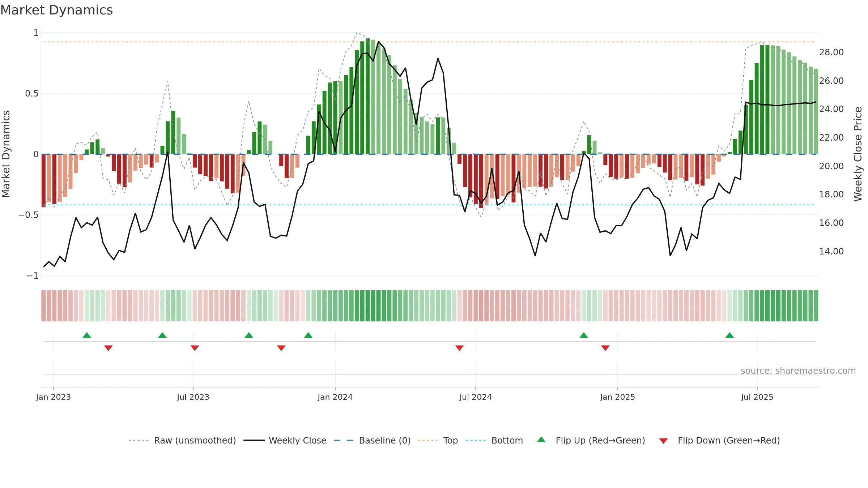868x488 pixels.
Task: Click the 14.00 price axis label
Action: coord(831,252)
